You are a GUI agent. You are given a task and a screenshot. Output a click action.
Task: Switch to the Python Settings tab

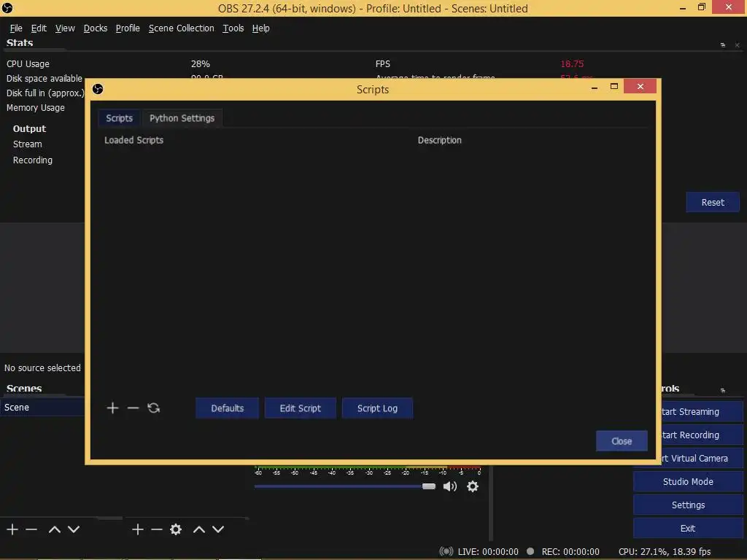pos(182,118)
